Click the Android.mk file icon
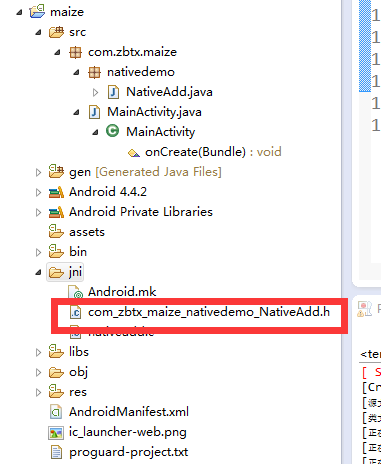The width and height of the screenshot is (381, 464). pos(75,292)
